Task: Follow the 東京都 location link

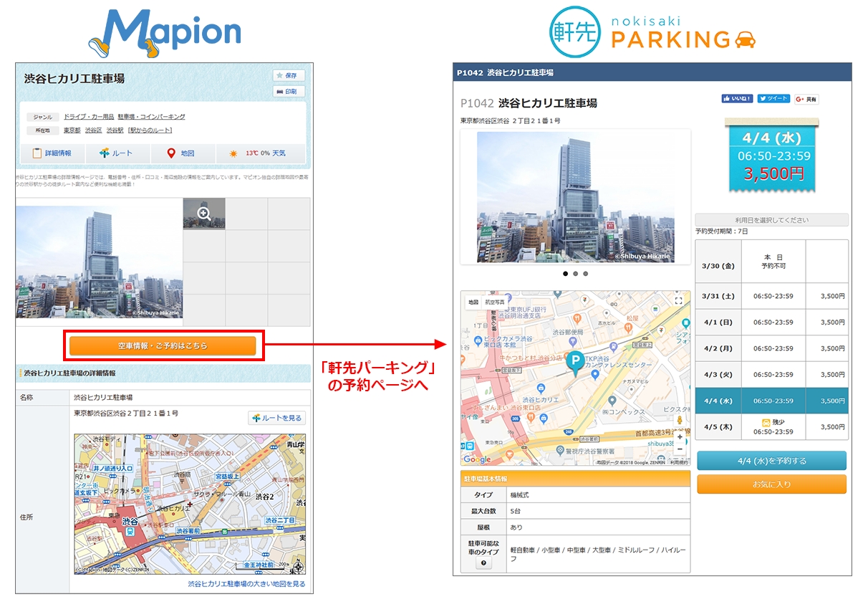Action: (x=72, y=130)
